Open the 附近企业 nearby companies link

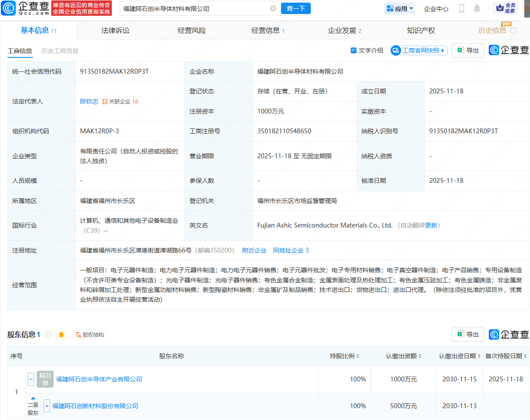[x=255, y=250]
